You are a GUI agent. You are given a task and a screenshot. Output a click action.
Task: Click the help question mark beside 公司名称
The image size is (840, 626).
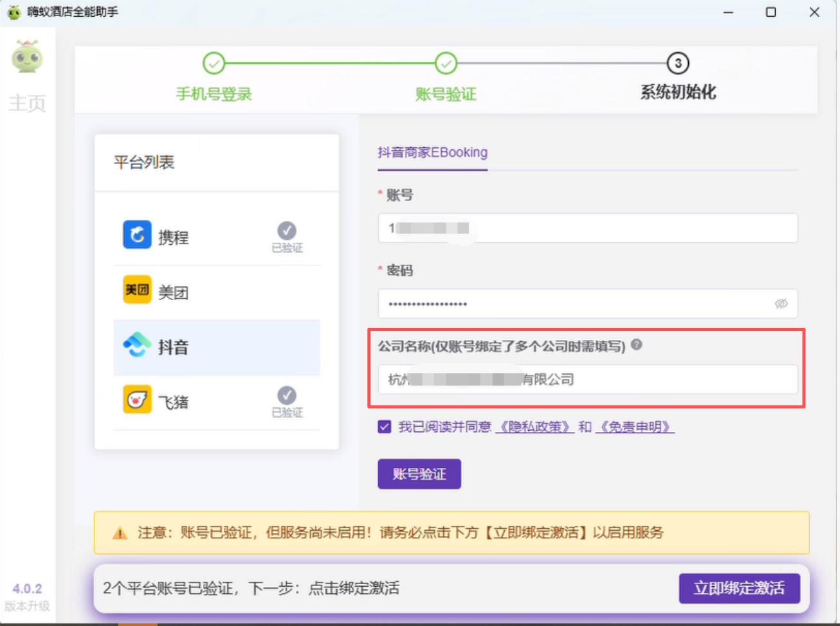point(637,345)
